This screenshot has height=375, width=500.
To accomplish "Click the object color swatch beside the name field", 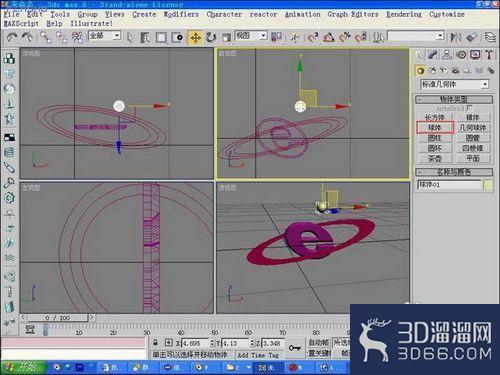I will pyautogui.click(x=488, y=185).
